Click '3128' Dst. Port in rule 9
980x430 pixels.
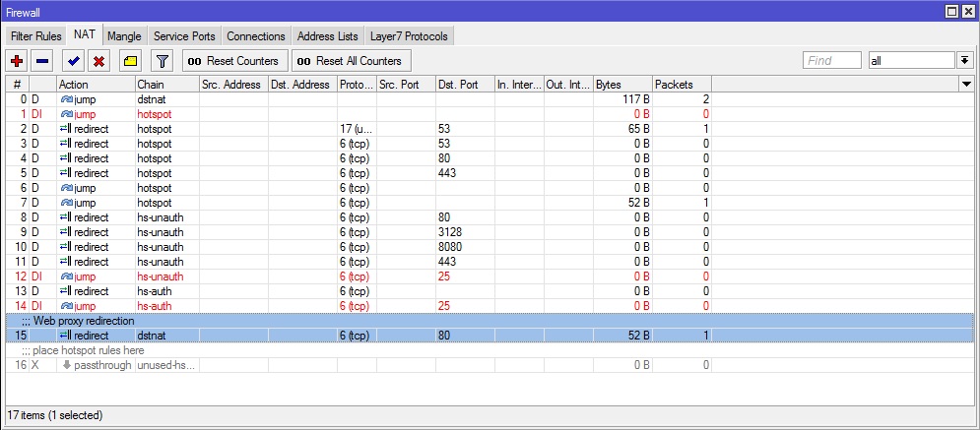450,232
